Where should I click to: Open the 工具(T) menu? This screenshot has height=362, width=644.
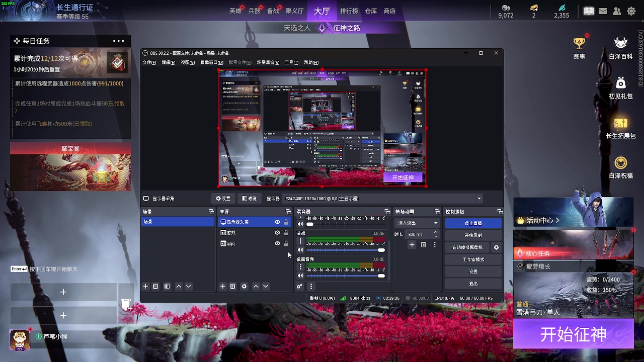[x=291, y=62]
